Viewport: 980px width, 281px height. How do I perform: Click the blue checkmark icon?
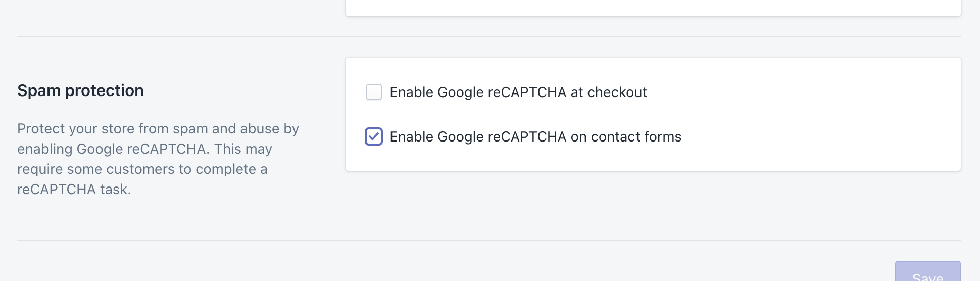coord(374,136)
